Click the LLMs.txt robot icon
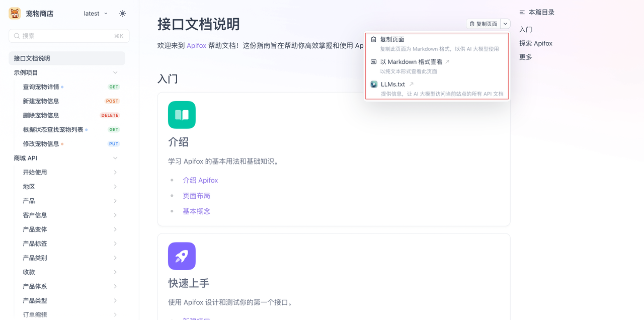The width and height of the screenshot is (644, 320). point(374,85)
